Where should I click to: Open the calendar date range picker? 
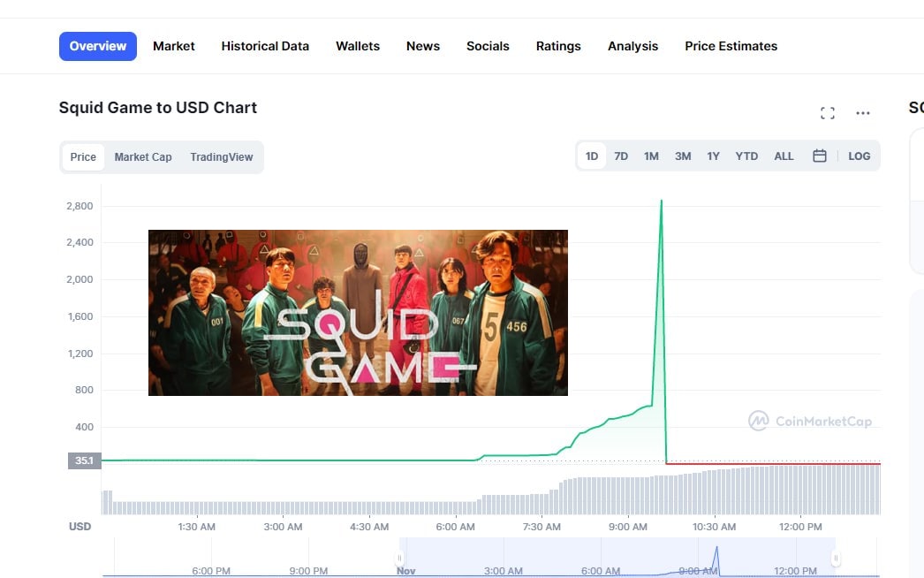(820, 156)
